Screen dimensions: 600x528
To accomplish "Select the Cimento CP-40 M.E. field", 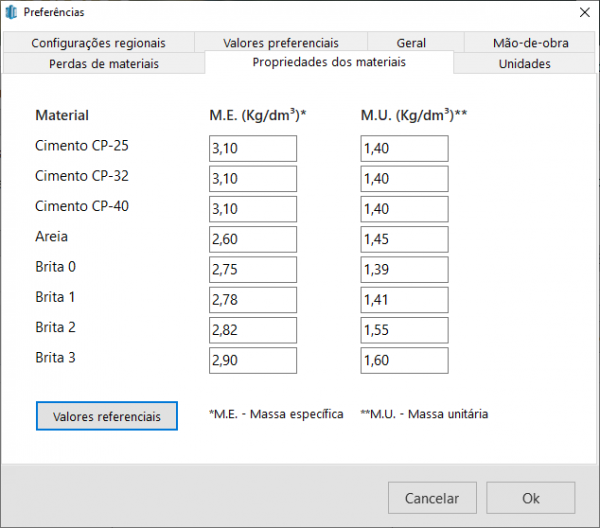I will (253, 209).
